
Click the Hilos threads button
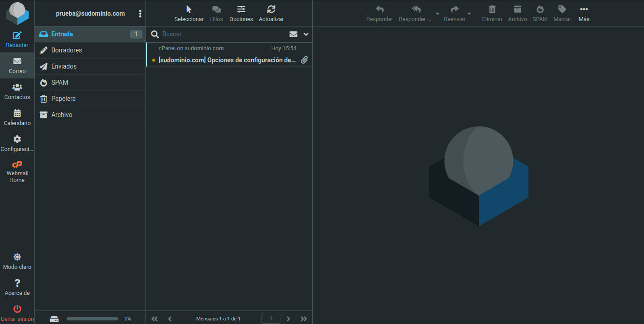click(x=216, y=13)
